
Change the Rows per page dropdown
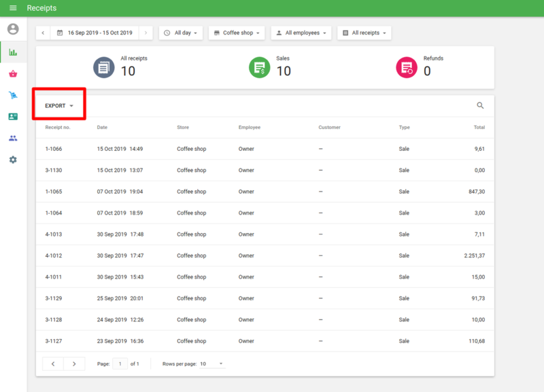[x=211, y=364]
